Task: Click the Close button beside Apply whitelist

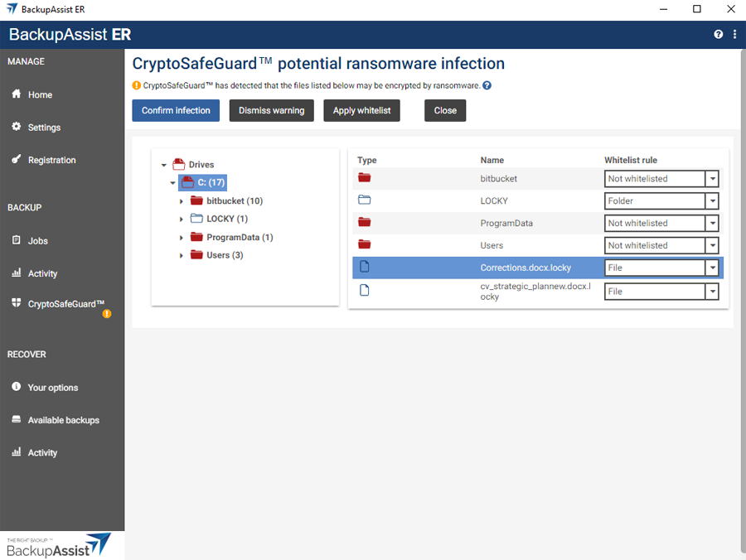Action: pos(445,110)
